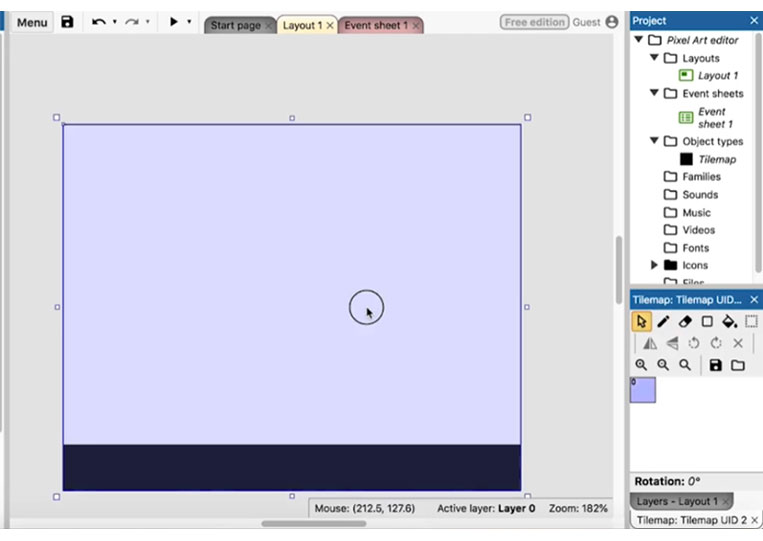Image resolution: width=763 pixels, height=541 pixels.
Task: Click the user account avatar icon
Action: tap(612, 22)
